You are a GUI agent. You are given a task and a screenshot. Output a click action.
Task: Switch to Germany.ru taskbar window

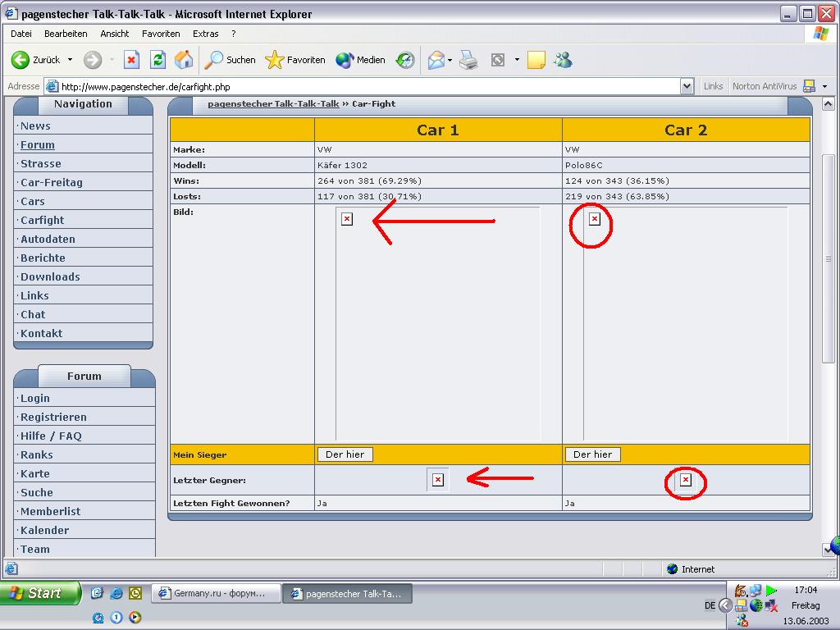tap(216, 594)
